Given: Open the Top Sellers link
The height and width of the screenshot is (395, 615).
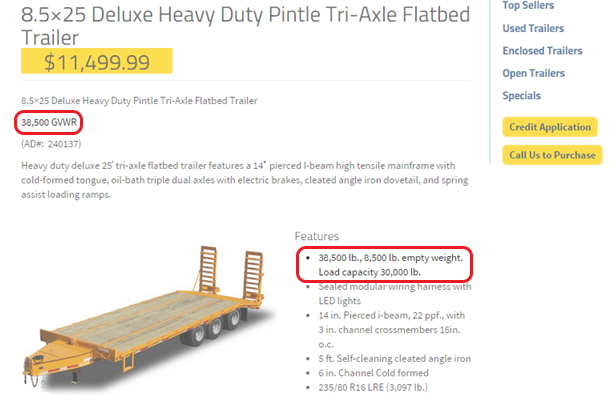Looking at the screenshot, I should click(528, 5).
